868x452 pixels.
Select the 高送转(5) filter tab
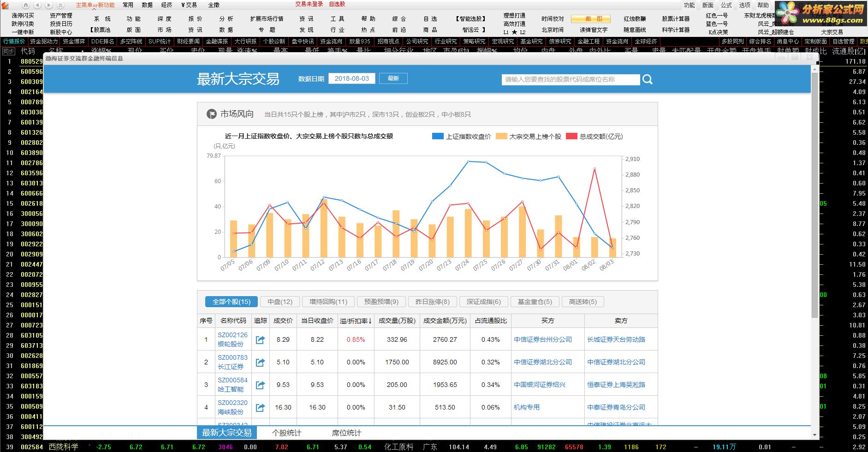[583, 302]
